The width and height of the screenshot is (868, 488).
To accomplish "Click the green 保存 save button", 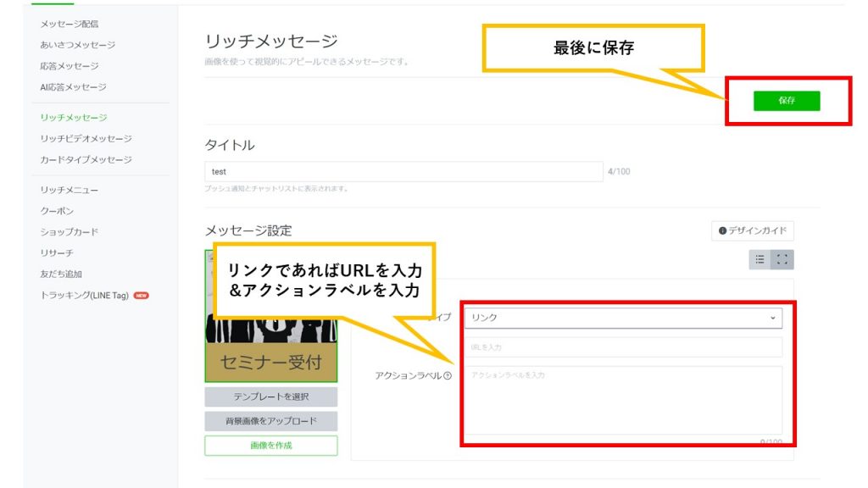I will pos(787,101).
